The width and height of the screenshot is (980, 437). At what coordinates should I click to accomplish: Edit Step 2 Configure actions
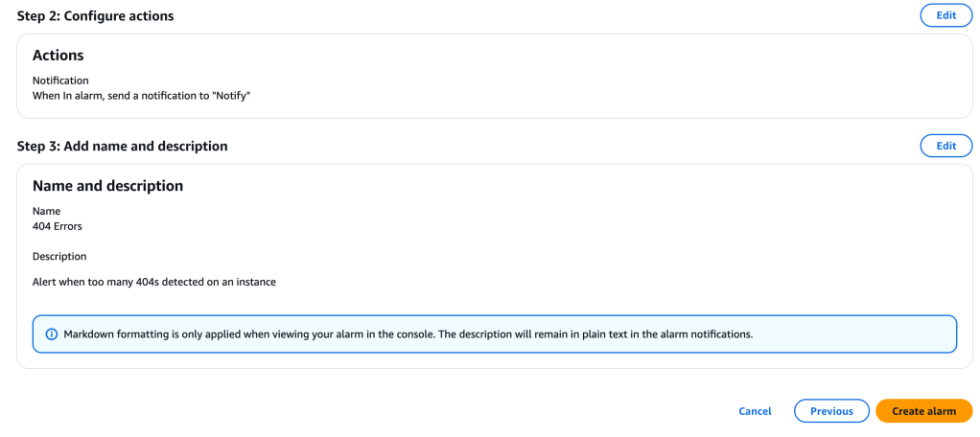click(945, 15)
